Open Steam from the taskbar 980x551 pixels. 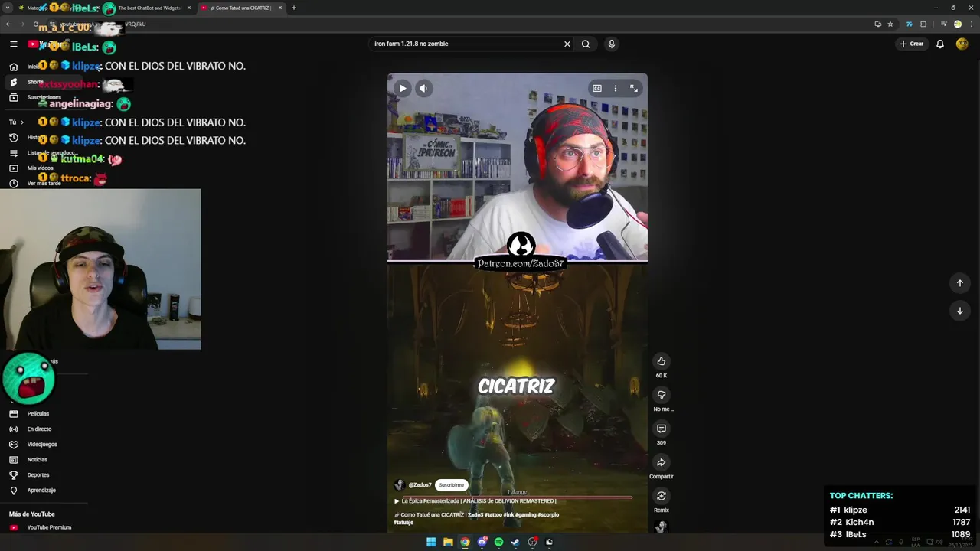point(515,542)
